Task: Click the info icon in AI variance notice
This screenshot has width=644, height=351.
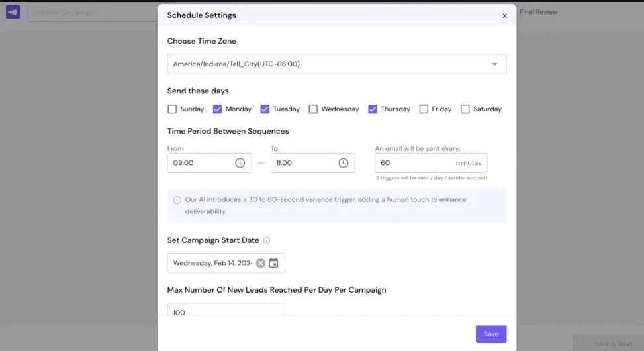Action: coord(177,200)
